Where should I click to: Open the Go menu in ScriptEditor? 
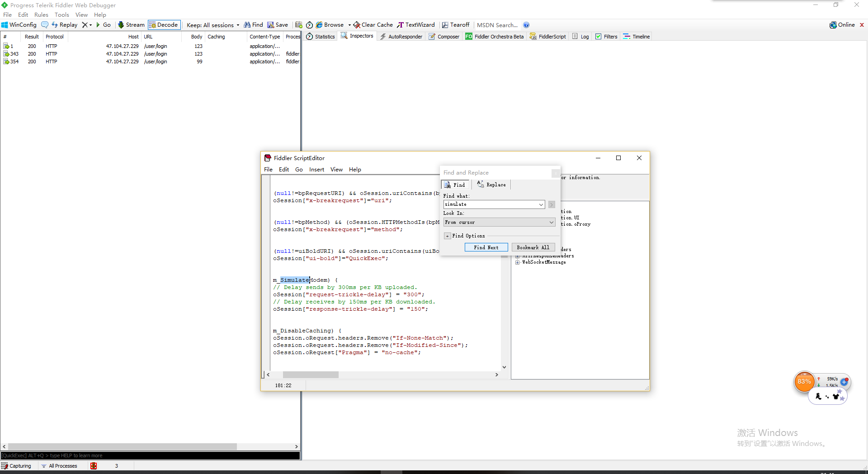click(299, 170)
